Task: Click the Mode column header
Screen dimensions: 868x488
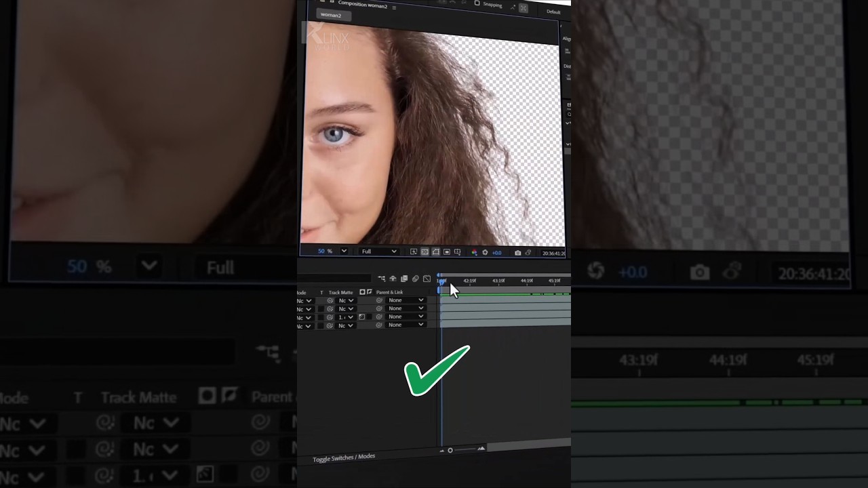Action: (302, 292)
